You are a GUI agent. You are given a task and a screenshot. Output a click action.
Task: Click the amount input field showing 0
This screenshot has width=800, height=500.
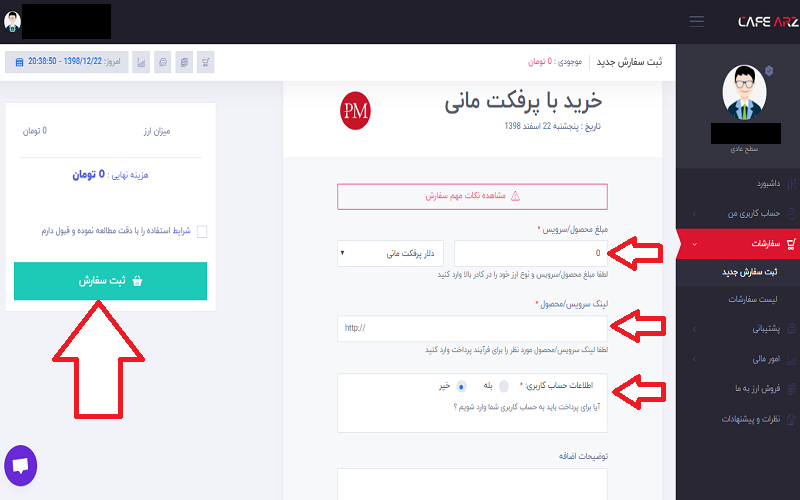pyautogui.click(x=531, y=253)
